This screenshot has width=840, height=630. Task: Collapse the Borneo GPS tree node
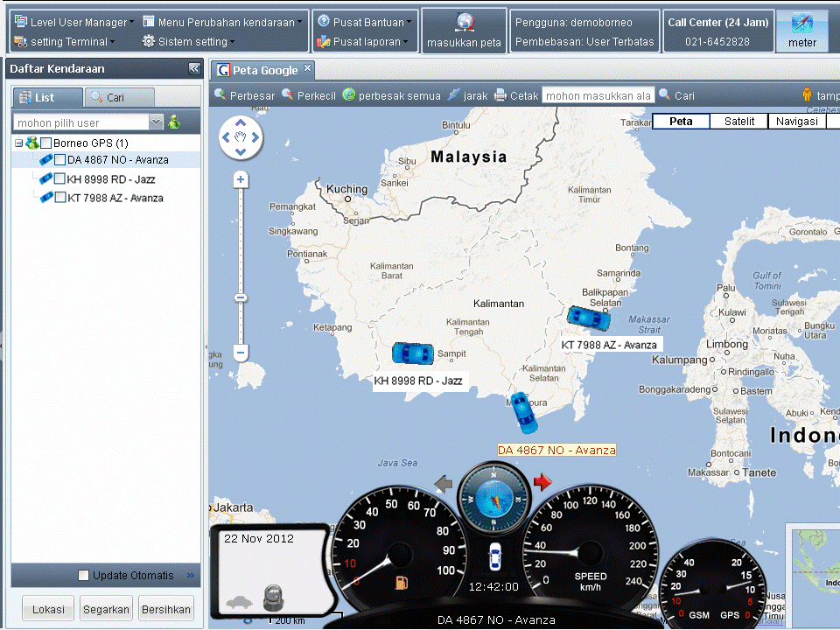coord(18,143)
